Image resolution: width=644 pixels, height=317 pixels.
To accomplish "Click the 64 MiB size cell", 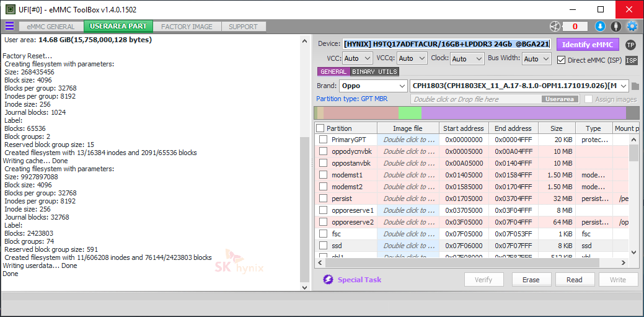I will tap(557, 223).
